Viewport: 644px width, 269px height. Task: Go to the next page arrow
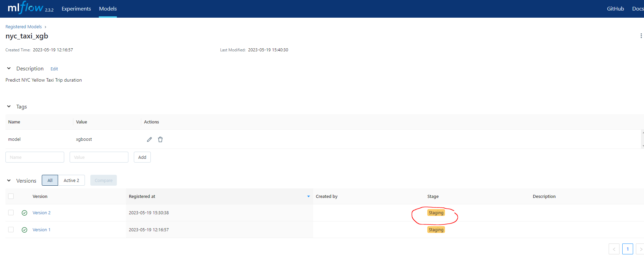click(640, 249)
